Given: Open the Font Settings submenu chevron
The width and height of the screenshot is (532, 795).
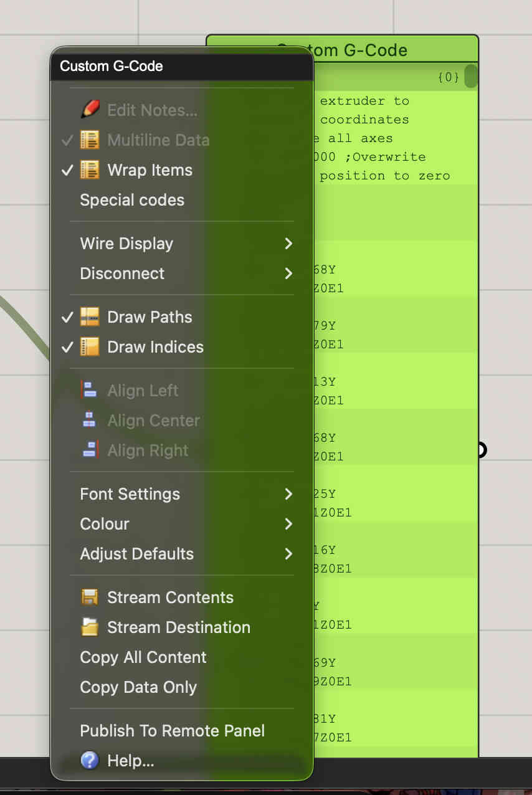Looking at the screenshot, I should click(288, 494).
